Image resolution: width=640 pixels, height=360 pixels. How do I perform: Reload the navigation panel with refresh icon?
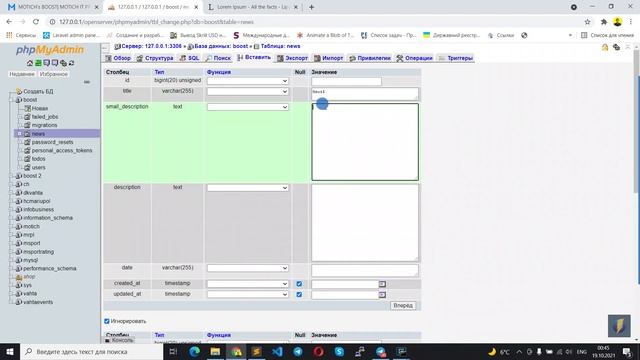coord(71,63)
